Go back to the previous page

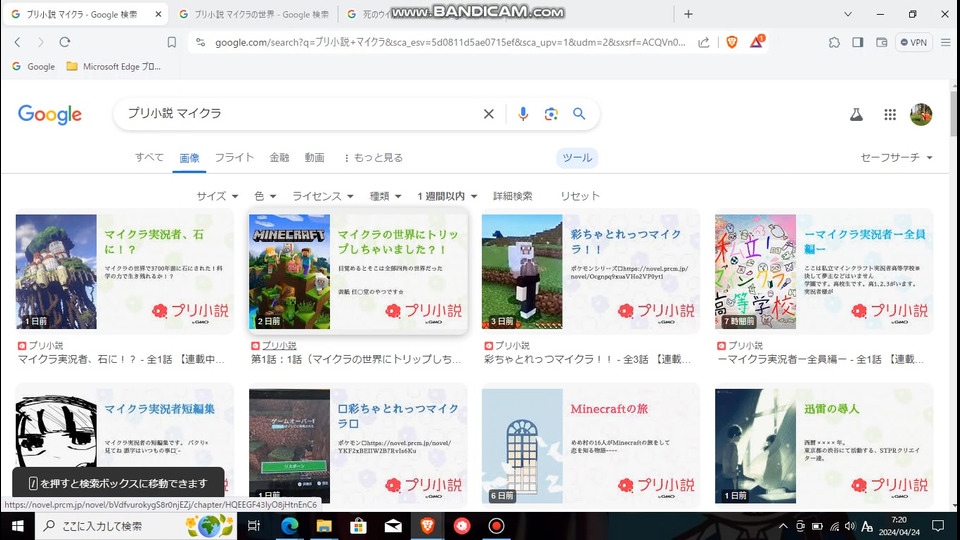pyautogui.click(x=17, y=42)
